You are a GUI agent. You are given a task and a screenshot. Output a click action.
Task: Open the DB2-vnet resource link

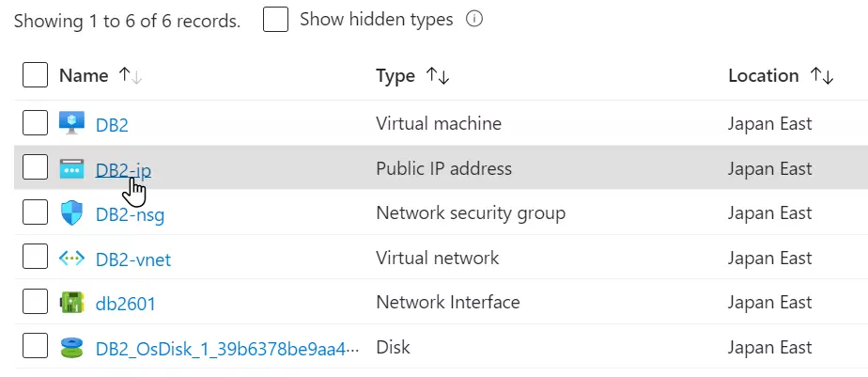tap(133, 259)
